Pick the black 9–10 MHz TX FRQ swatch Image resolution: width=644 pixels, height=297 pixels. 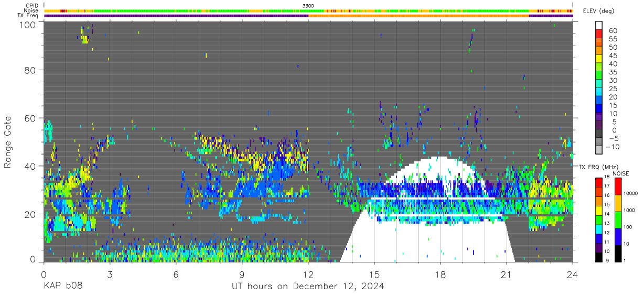click(598, 257)
